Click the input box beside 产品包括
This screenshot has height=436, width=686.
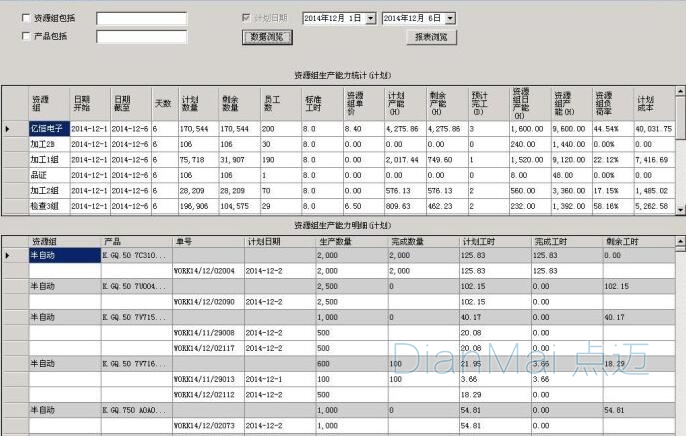point(141,37)
